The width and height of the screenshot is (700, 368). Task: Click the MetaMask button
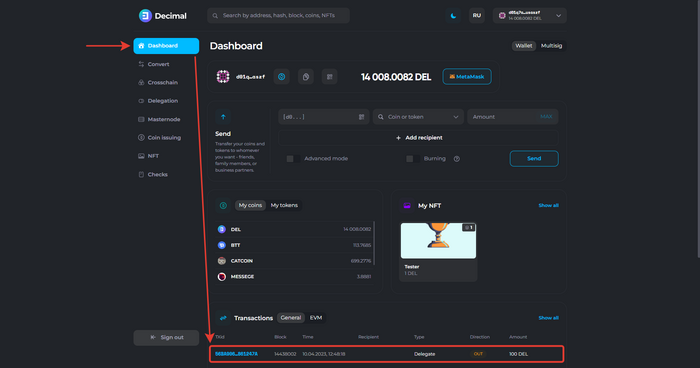467,77
